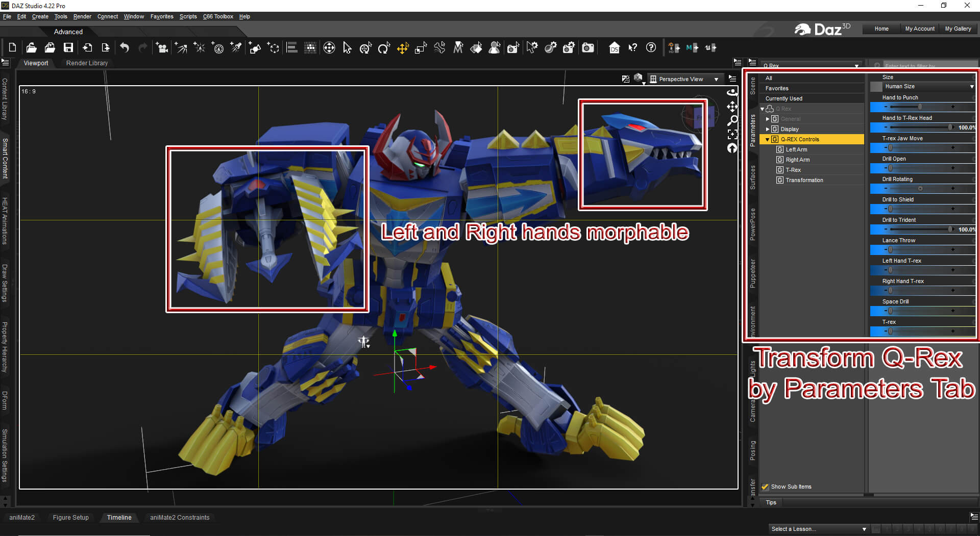Switch to aniMate2 tab
Image resolution: width=980 pixels, height=536 pixels.
[x=22, y=517]
